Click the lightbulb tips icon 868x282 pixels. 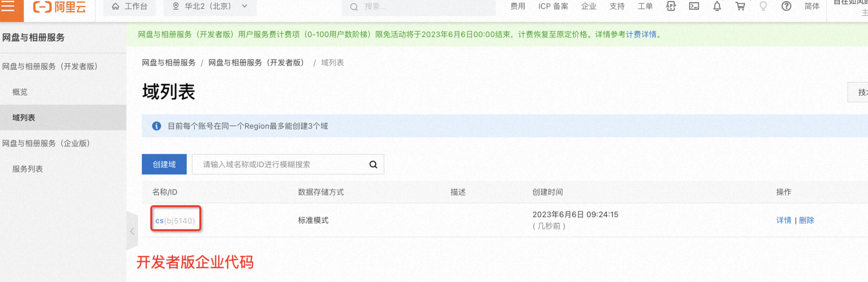pyautogui.click(x=763, y=7)
